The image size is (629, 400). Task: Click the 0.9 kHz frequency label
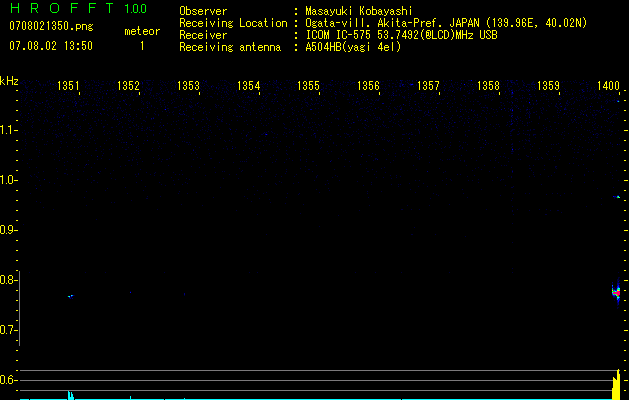[8, 230]
